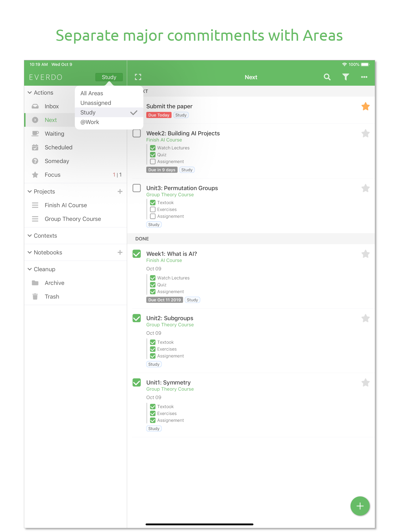Uncheck Quiz under Week2: Building AI Projects
This screenshot has width=399, height=532.
pos(153,155)
